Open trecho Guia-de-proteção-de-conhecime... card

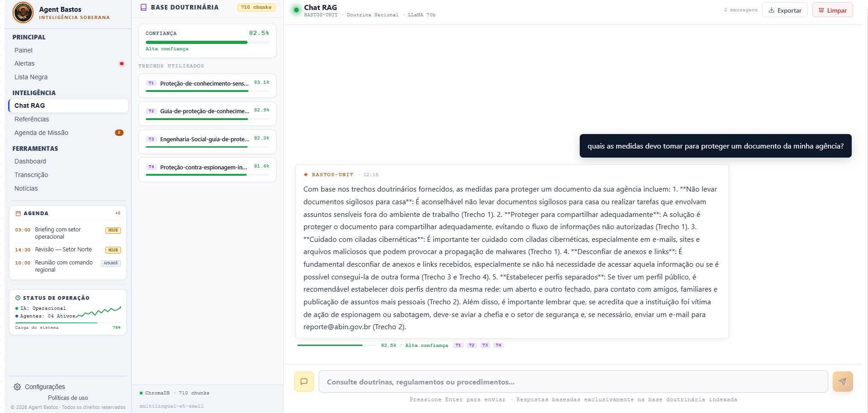point(207,114)
